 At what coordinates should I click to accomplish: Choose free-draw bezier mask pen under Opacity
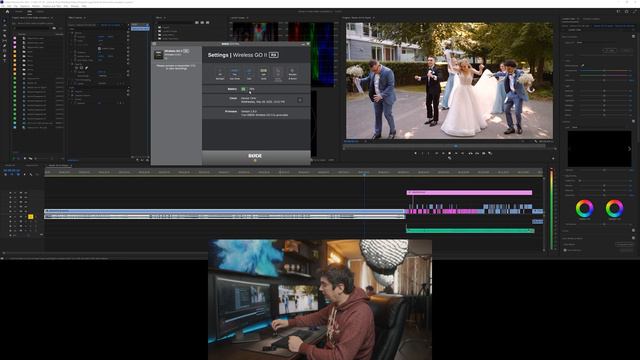[x=86, y=68]
